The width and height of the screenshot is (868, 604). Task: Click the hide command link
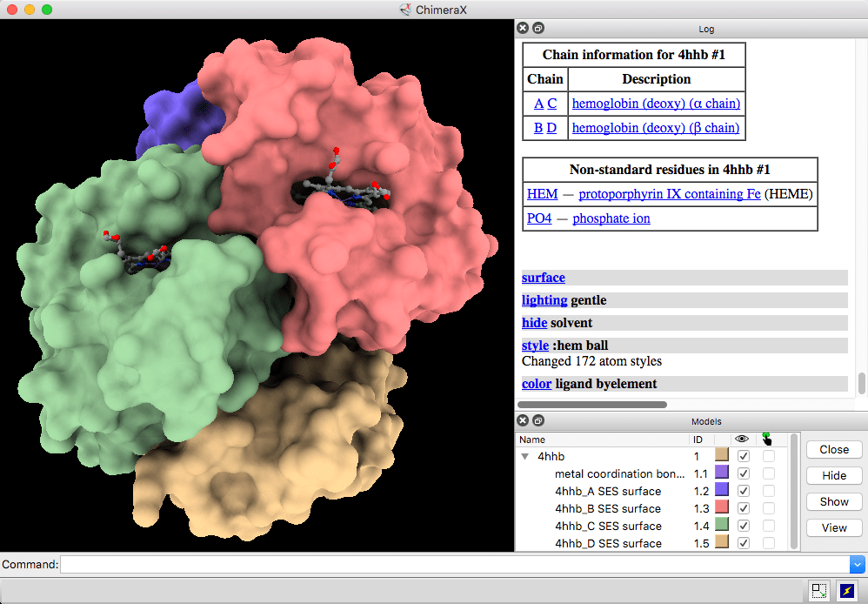click(x=534, y=323)
